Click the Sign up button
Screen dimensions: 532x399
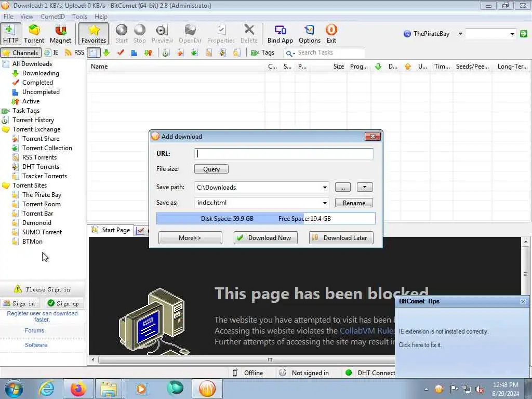(64, 303)
